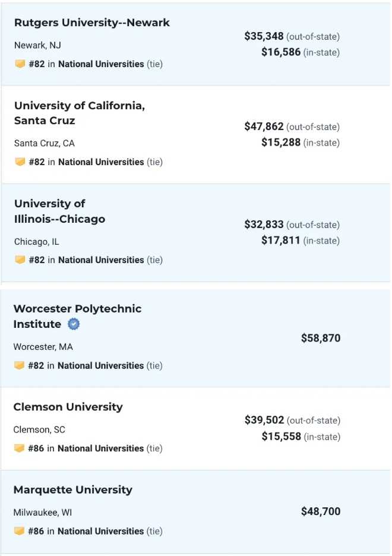The width and height of the screenshot is (392, 556).
Task: Select Rutgers $35,348 out-of-state tuition
Action: pyautogui.click(x=264, y=36)
